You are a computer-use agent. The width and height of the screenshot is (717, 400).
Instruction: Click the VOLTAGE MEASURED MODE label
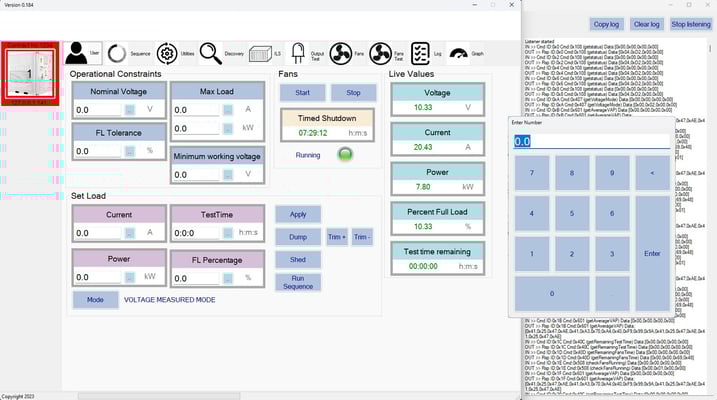pos(170,299)
